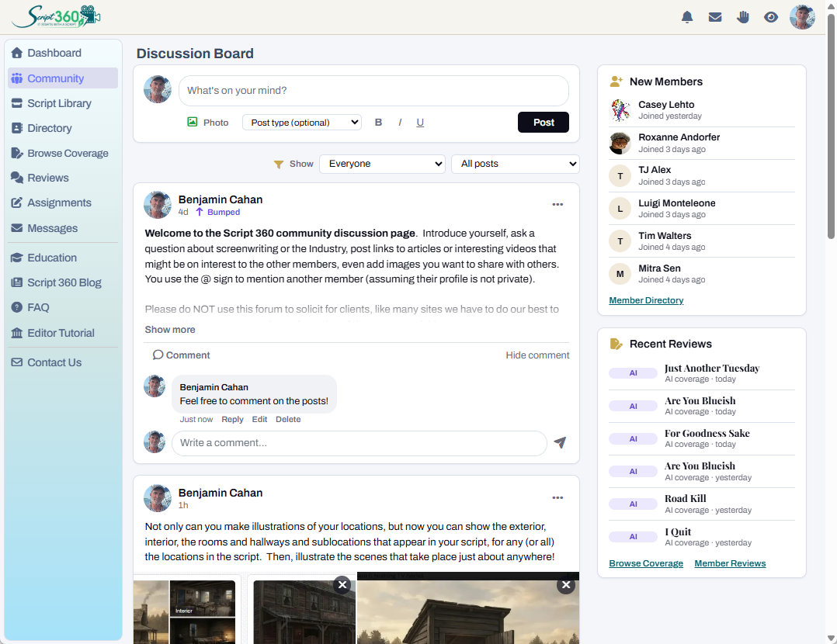This screenshot has height=644, width=837.
Task: Send comment with paper plane icon
Action: (559, 442)
